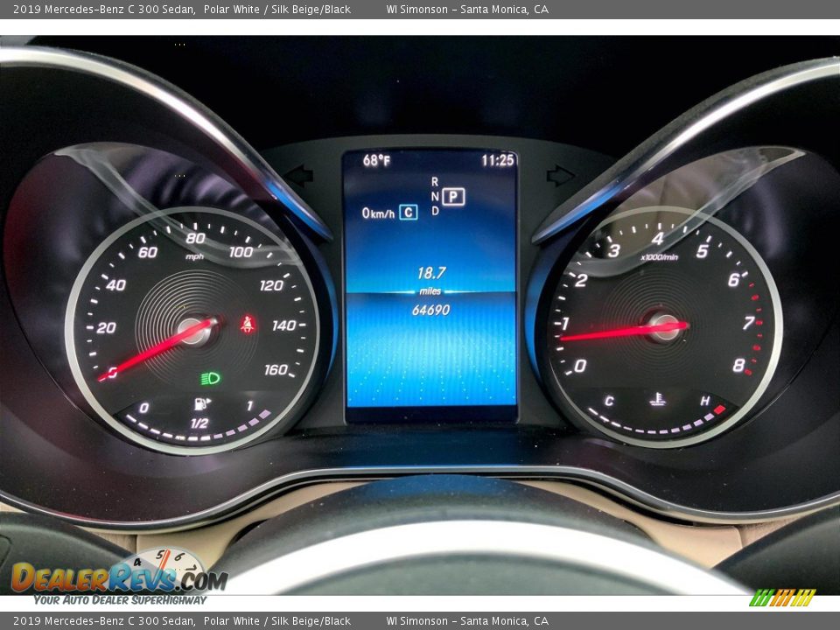The image size is (840, 630).
Task: Click the 68°F outside temperature reading
Action: point(377,160)
